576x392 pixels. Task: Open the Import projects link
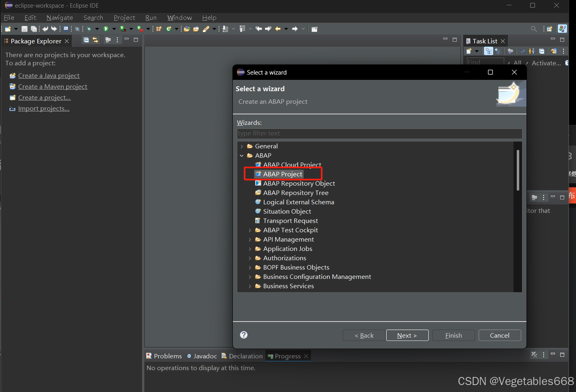click(x=43, y=108)
